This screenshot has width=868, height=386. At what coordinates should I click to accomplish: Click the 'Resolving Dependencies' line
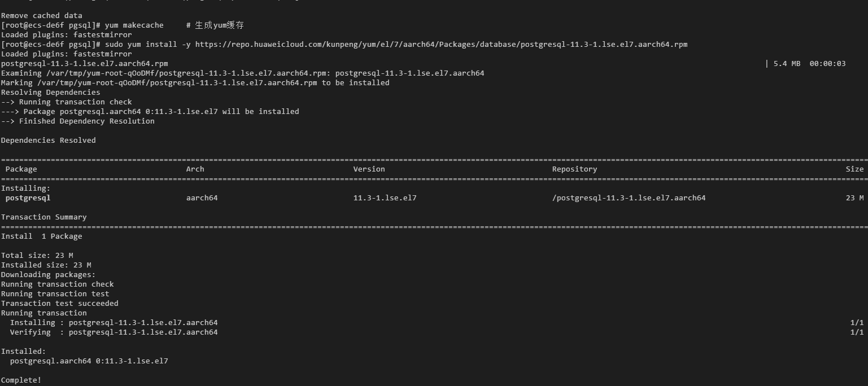click(x=50, y=92)
